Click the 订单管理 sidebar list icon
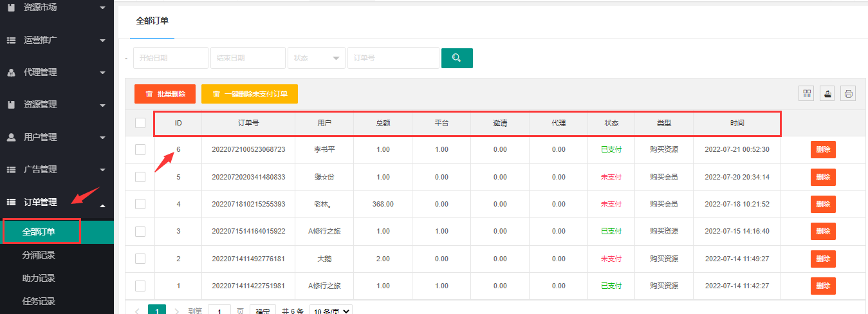The width and height of the screenshot is (868, 314). [x=11, y=202]
